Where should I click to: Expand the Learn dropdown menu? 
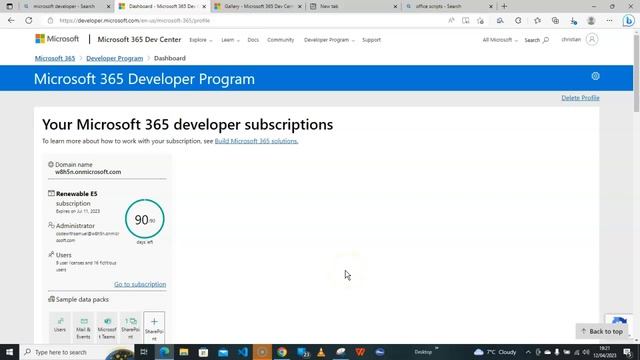(x=230, y=40)
